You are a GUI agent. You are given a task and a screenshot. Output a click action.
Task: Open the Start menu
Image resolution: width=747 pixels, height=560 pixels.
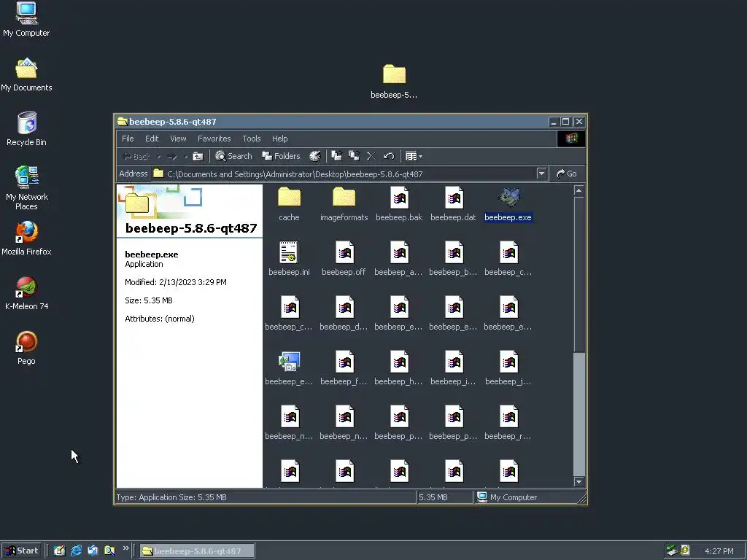pyautogui.click(x=21, y=551)
